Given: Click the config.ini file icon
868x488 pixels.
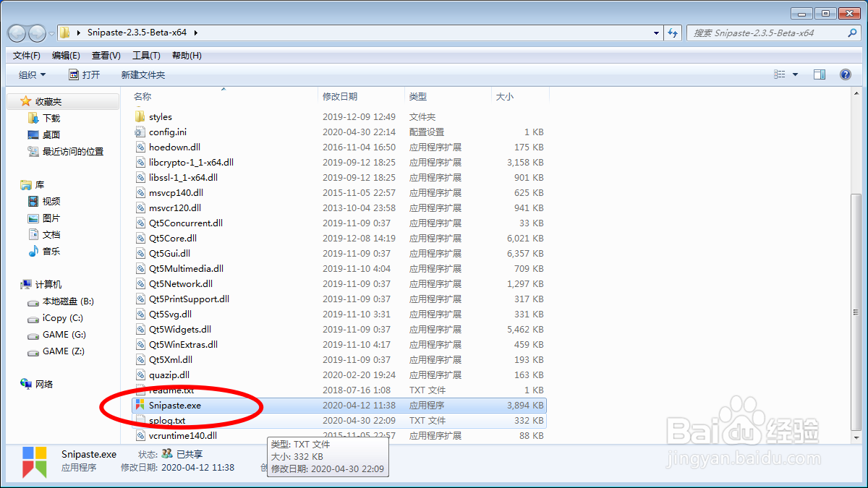Looking at the screenshot, I should pos(140,132).
